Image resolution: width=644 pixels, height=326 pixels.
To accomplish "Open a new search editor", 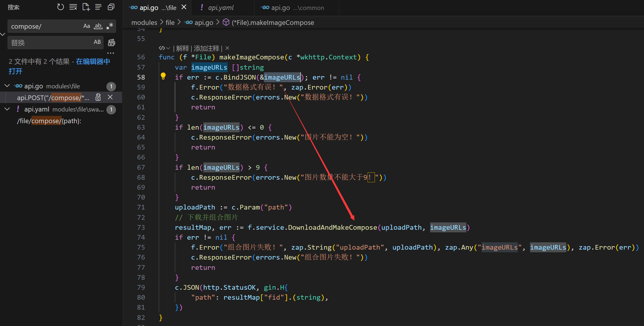I will point(86,7).
